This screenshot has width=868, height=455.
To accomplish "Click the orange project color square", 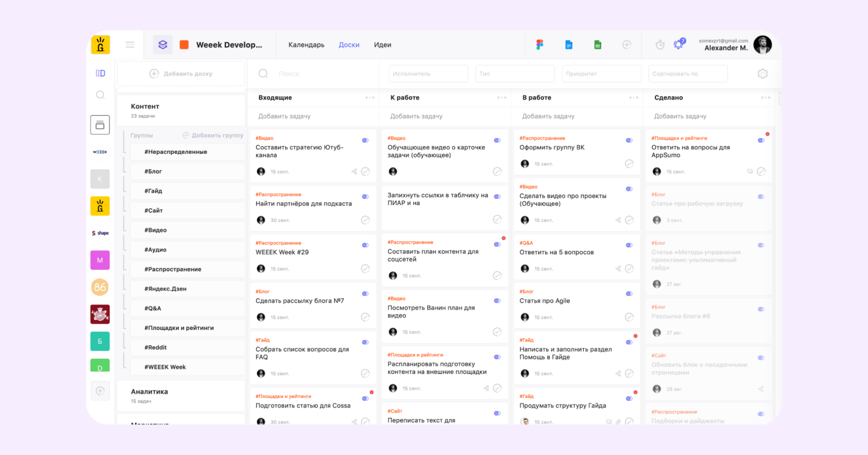I will click(x=184, y=45).
